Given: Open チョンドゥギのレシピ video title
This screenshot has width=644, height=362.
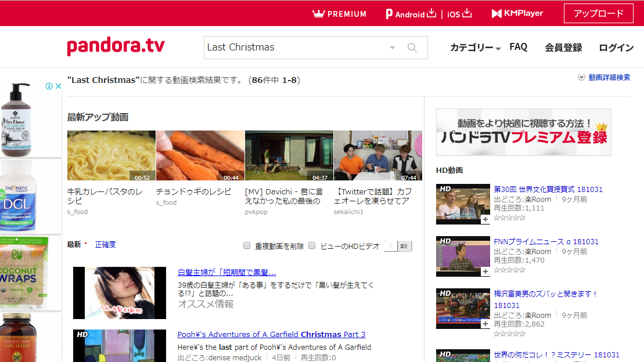Looking at the screenshot, I should [193, 191].
